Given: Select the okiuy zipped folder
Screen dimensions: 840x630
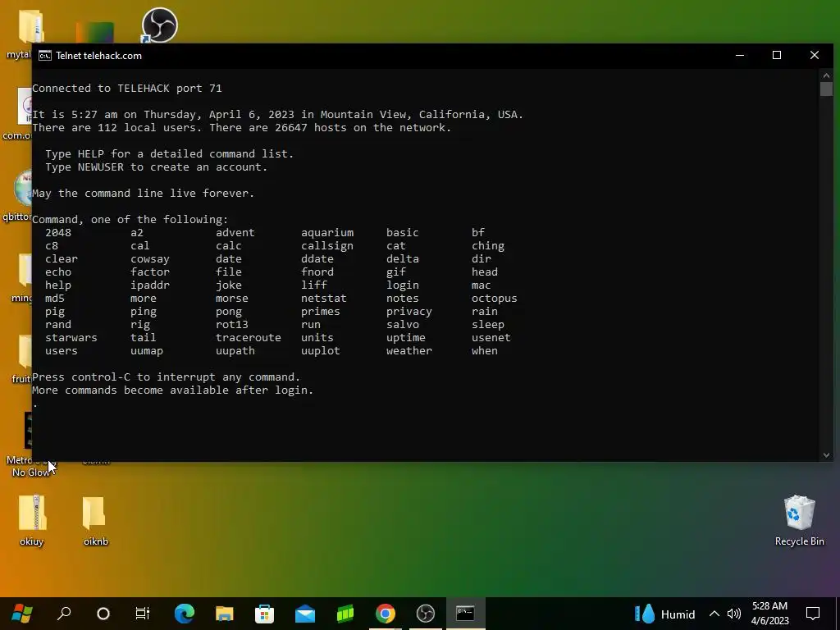Looking at the screenshot, I should (x=32, y=520).
